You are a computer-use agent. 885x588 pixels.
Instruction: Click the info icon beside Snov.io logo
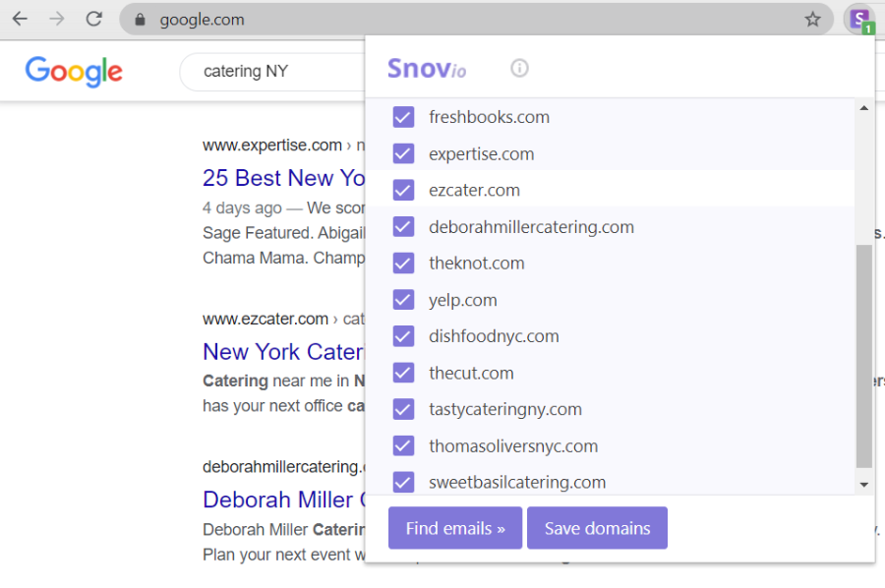519,68
